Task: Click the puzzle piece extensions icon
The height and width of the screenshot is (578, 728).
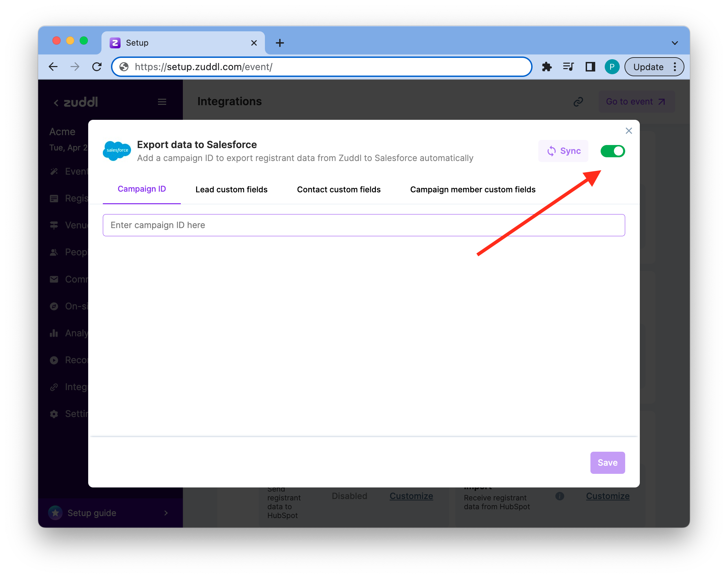Action: [546, 66]
